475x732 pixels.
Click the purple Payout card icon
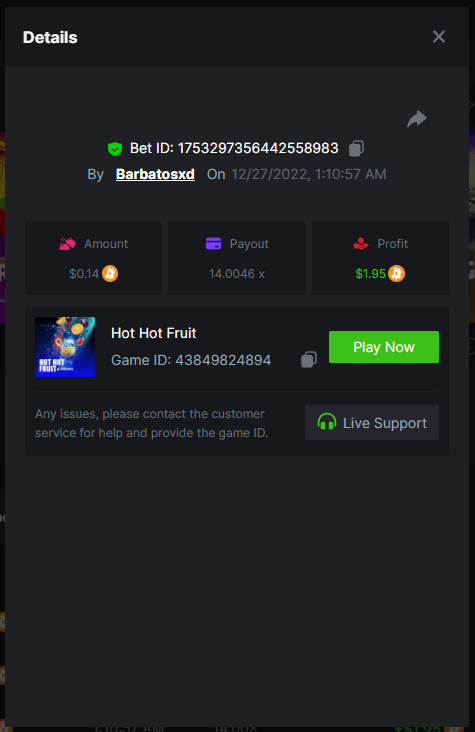click(213, 244)
